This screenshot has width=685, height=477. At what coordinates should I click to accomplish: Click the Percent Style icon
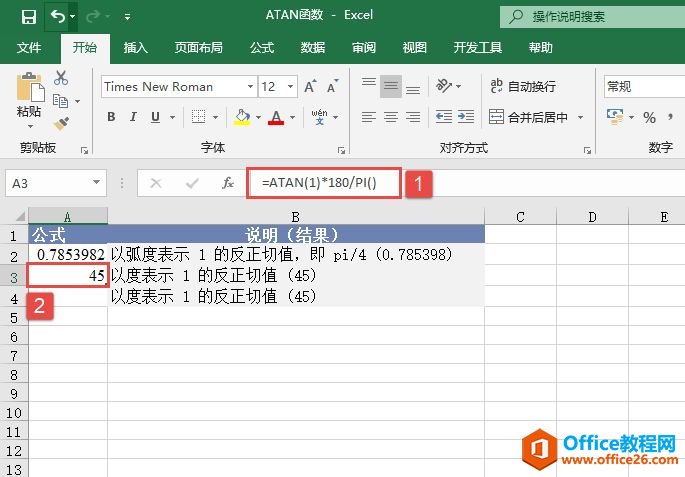649,118
